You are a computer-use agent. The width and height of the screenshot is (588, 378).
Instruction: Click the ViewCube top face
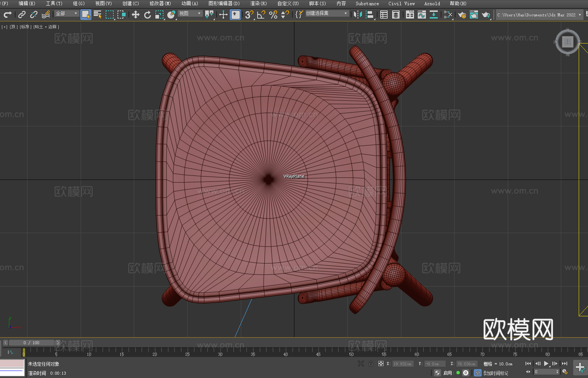[568, 42]
